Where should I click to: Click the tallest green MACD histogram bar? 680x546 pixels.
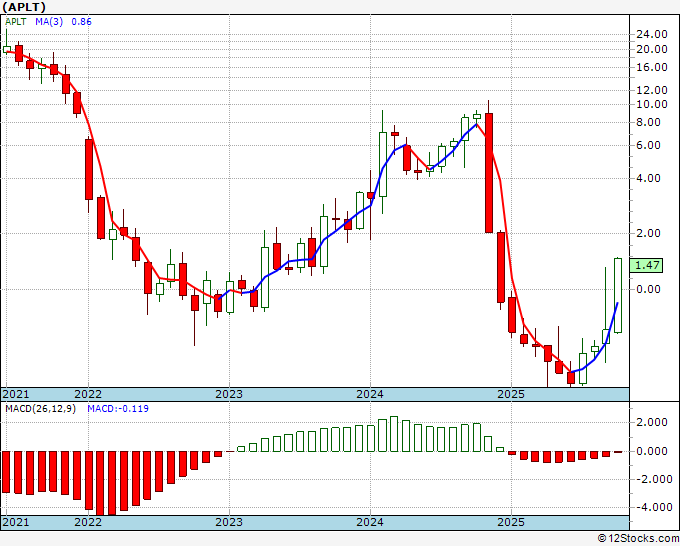(394, 434)
